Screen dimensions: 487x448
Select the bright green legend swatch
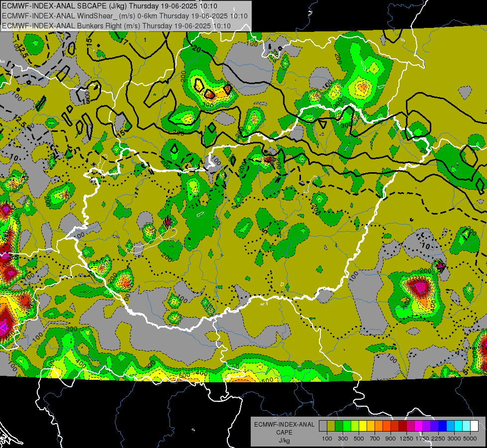tap(347, 426)
